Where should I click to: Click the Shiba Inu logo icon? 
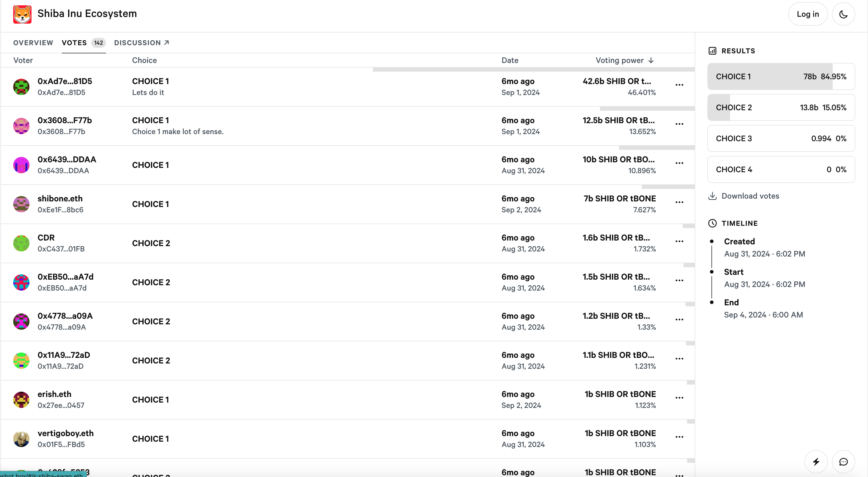[x=22, y=14]
